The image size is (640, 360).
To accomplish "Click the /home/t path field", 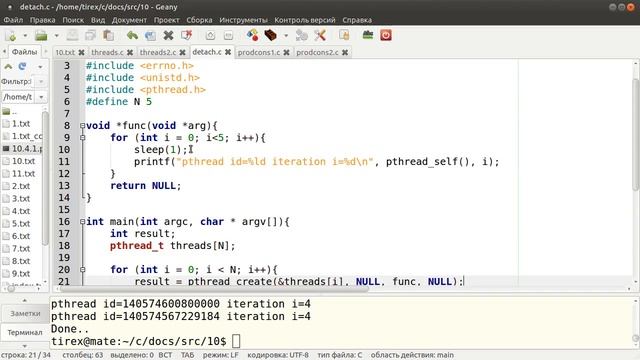I will click(18, 97).
